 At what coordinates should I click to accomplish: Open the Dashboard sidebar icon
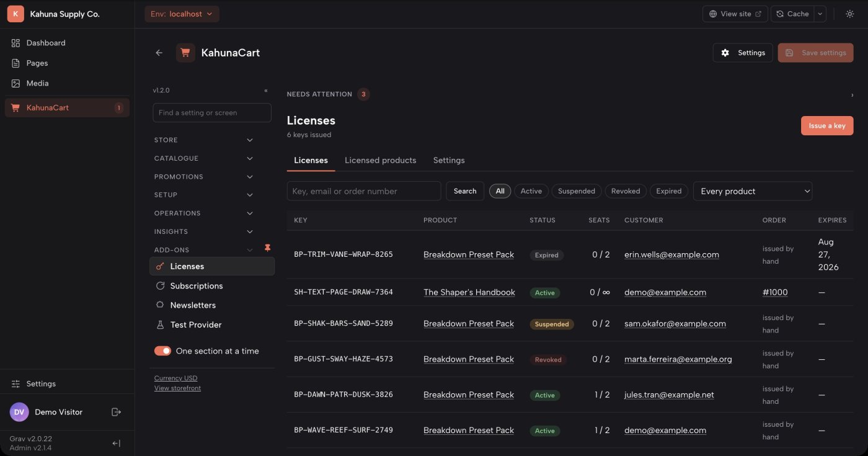(x=15, y=43)
